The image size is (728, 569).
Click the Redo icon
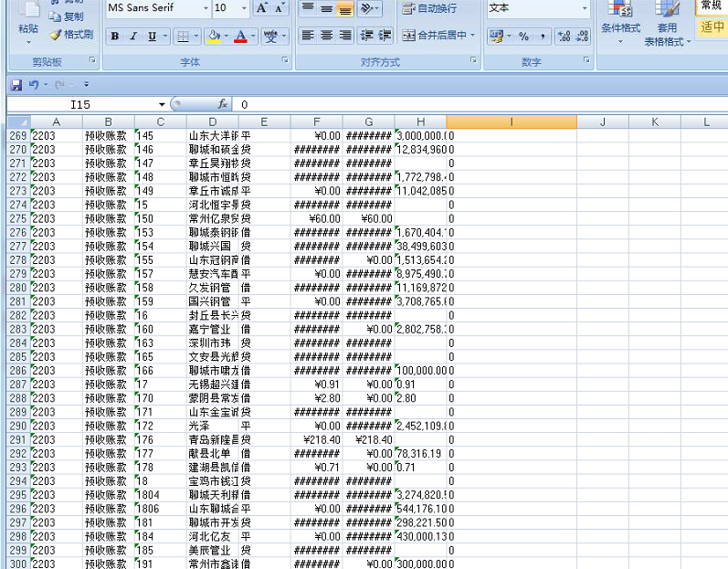pos(60,84)
